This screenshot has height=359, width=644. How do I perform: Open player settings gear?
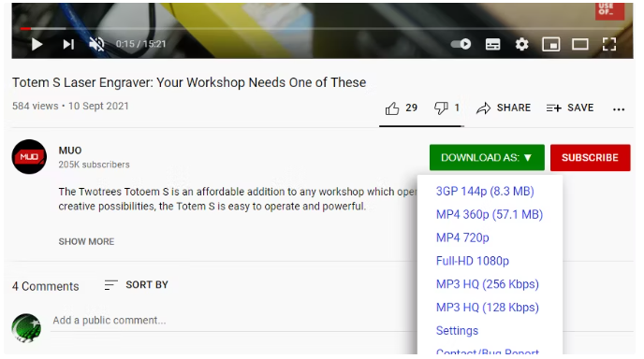click(x=521, y=44)
